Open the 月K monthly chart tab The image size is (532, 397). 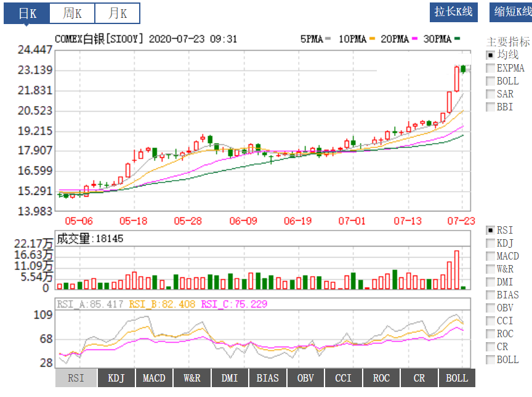point(117,13)
